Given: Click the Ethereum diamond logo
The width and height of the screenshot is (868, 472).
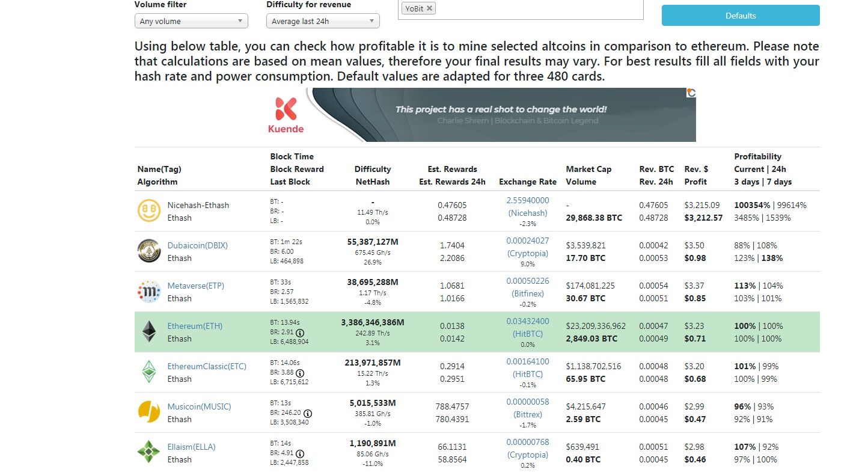Looking at the screenshot, I should click(x=148, y=332).
